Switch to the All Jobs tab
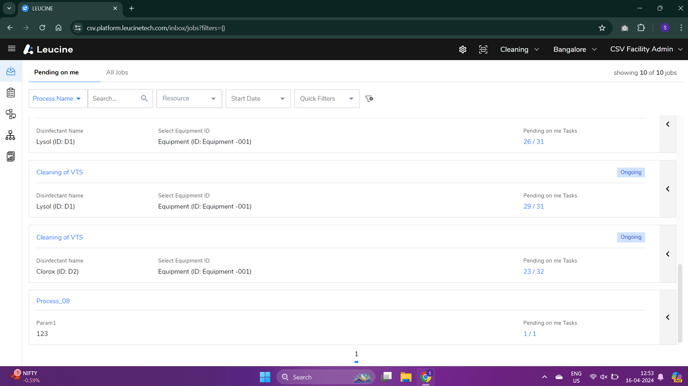This screenshot has height=386, width=688. click(x=117, y=72)
